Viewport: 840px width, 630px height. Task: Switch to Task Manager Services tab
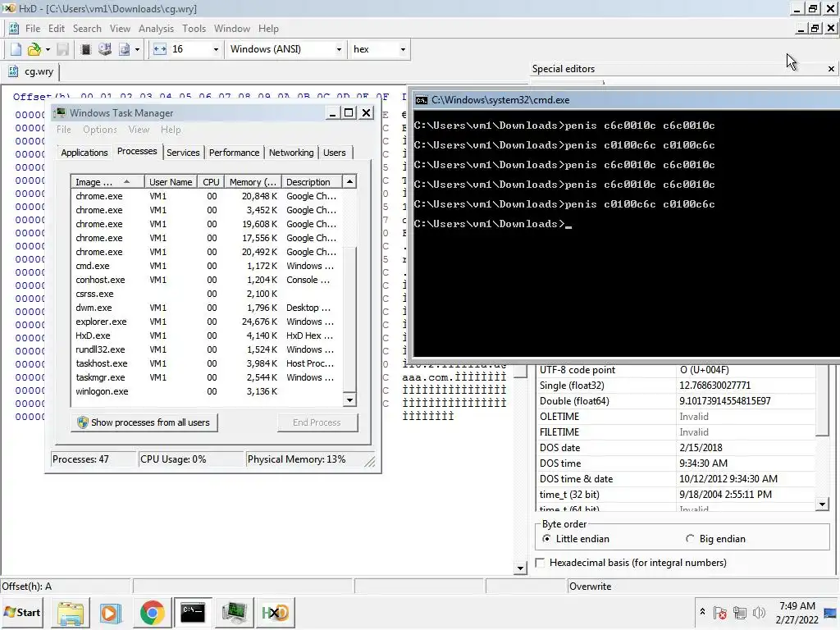[183, 153]
